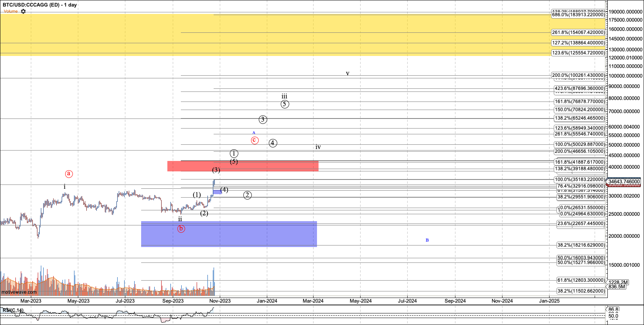
Task: Click the red circled 'a' wave label
Action: tap(69, 174)
